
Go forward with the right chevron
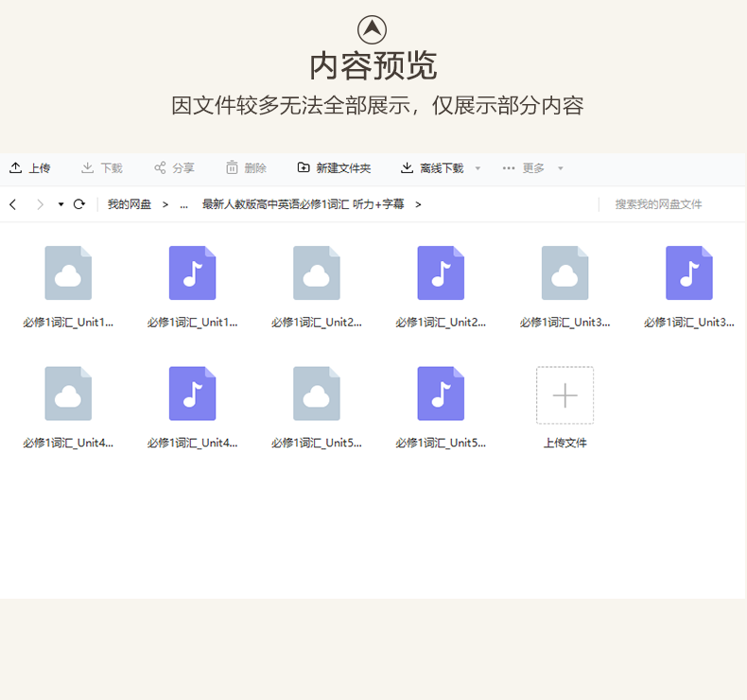coord(40,205)
